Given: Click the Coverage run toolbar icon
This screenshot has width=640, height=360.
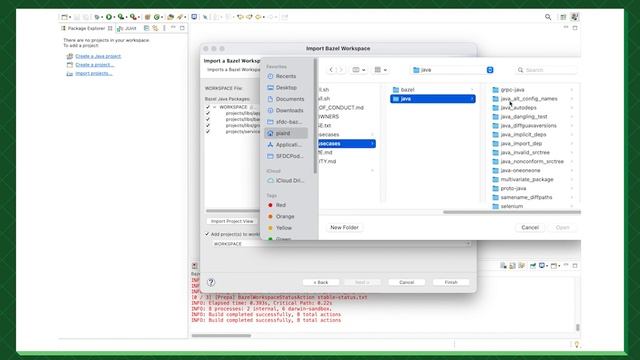Looking at the screenshot, I should tap(121, 17).
